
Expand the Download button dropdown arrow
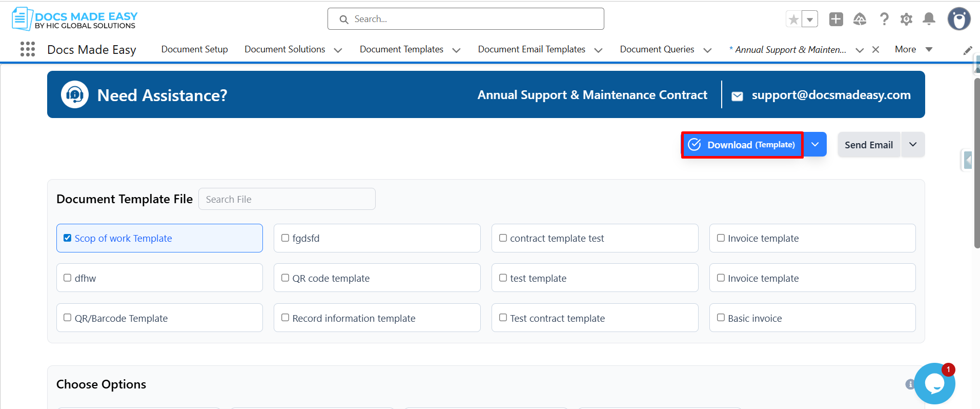coord(815,145)
